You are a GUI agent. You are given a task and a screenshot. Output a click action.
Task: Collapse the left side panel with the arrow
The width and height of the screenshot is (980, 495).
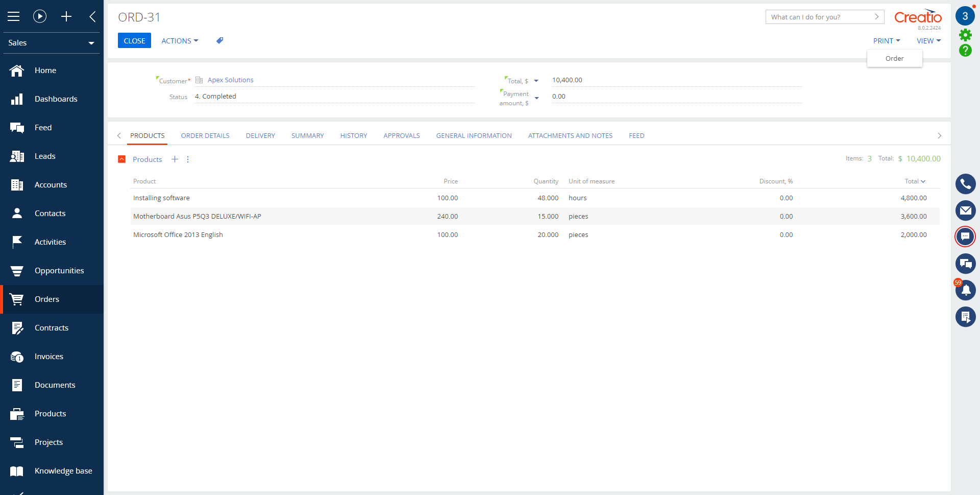(92, 16)
